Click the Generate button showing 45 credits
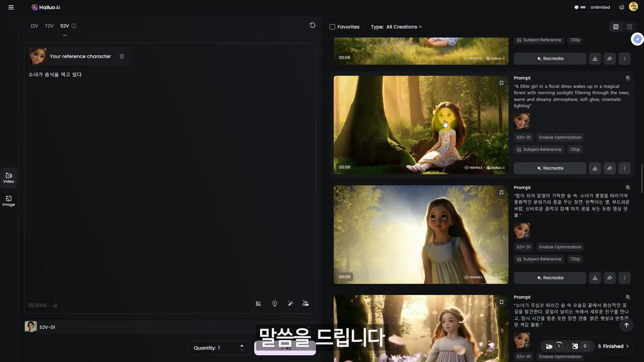Screen dimensions: 644x362 point(285,348)
